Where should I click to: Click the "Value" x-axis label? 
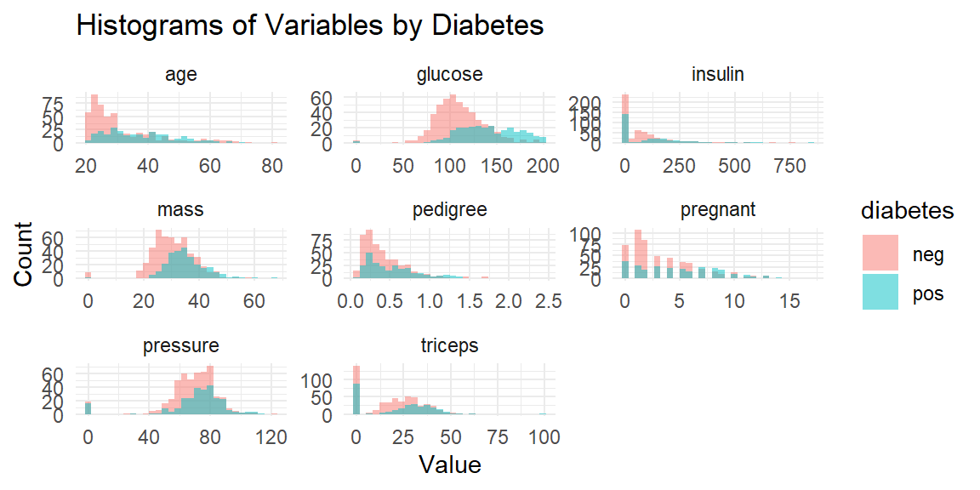tap(449, 465)
